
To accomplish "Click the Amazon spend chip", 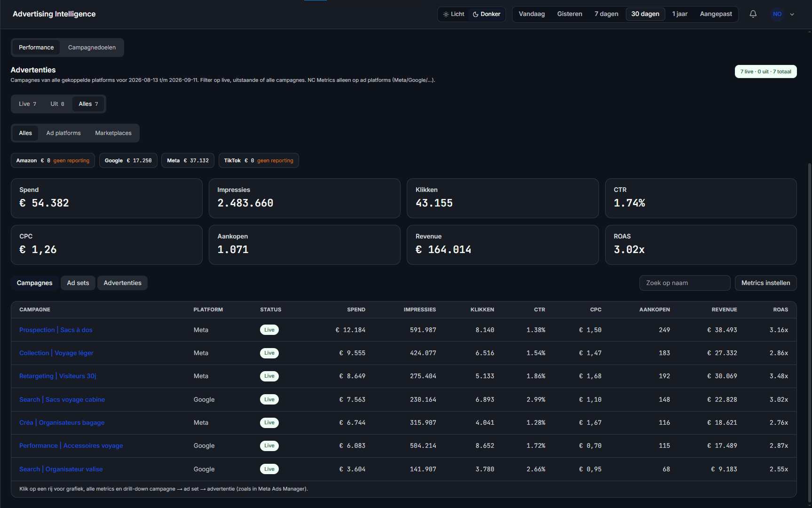I will point(53,160).
